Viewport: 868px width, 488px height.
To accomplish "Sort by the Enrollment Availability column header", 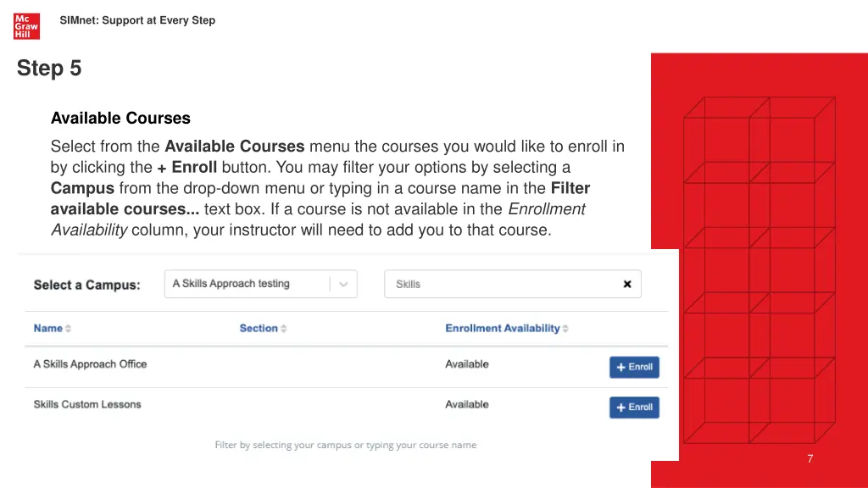I will (503, 328).
